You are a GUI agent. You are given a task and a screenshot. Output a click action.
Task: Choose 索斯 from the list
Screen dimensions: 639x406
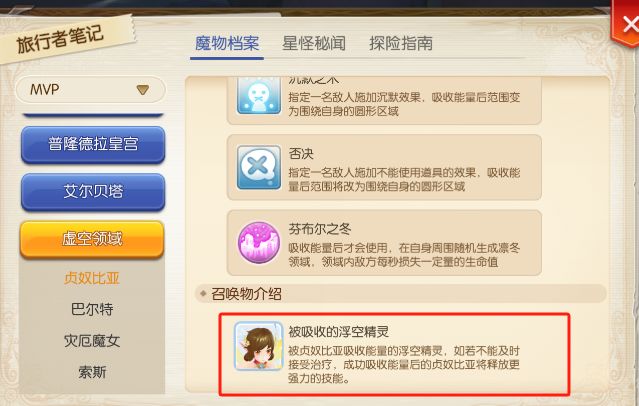pyautogui.click(x=92, y=372)
